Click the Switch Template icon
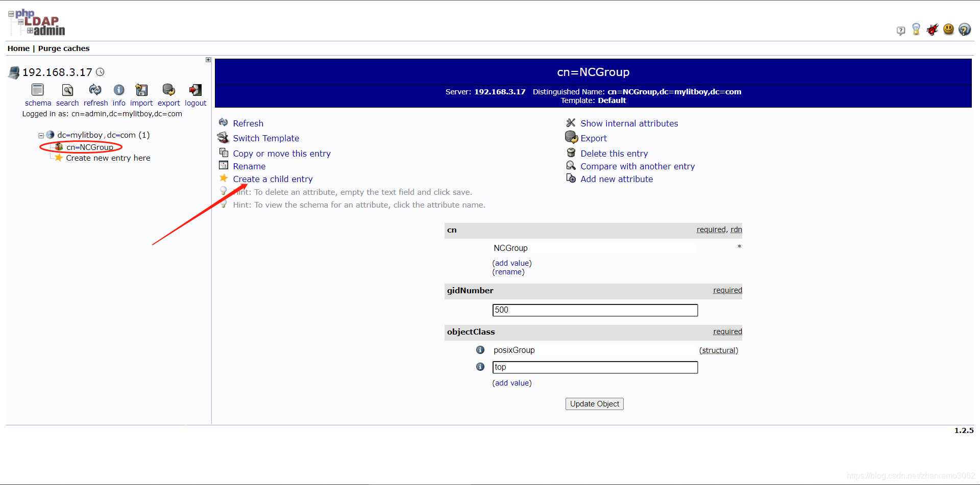Viewport: 980px width, 485px height. [x=223, y=137]
